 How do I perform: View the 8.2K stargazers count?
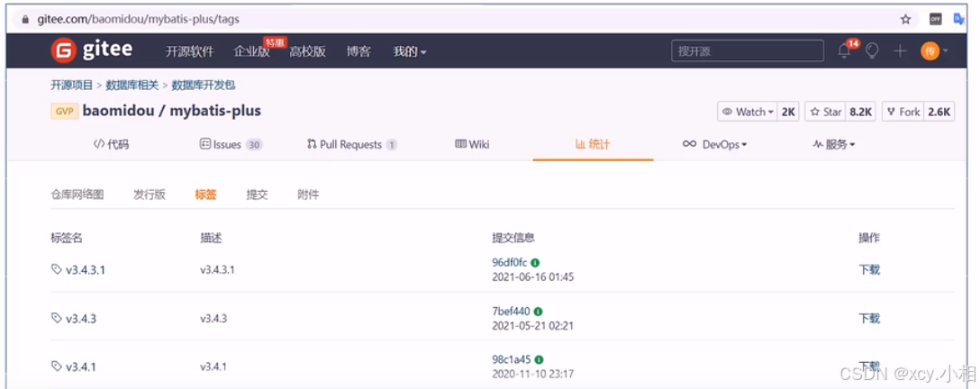point(860,112)
